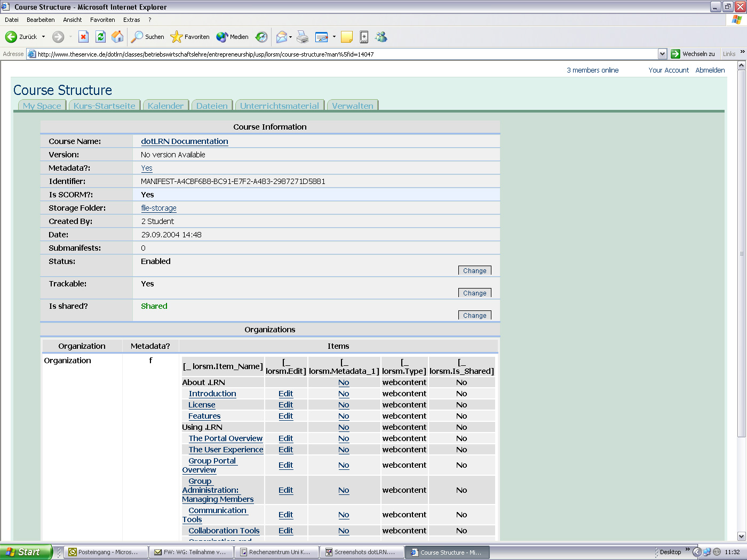747x560 pixels.
Task: Open the Favoriten menu in menu bar
Action: click(102, 20)
